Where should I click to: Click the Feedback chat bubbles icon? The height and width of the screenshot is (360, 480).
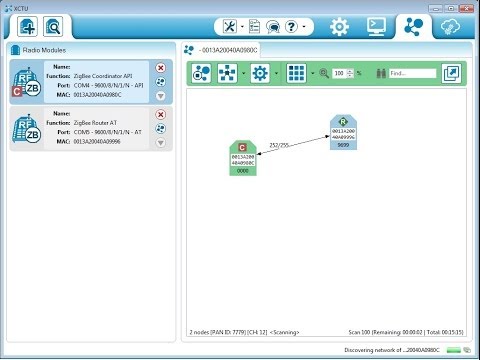click(273, 27)
